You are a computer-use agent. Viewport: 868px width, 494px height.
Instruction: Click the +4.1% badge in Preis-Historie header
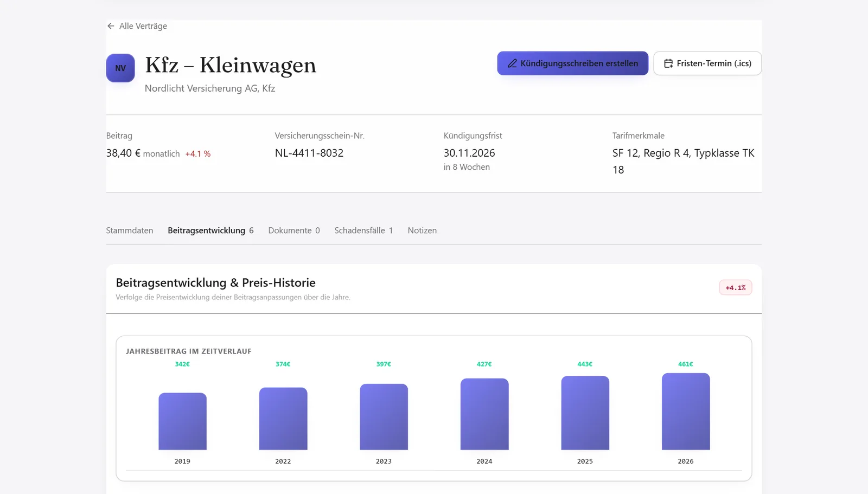(736, 287)
